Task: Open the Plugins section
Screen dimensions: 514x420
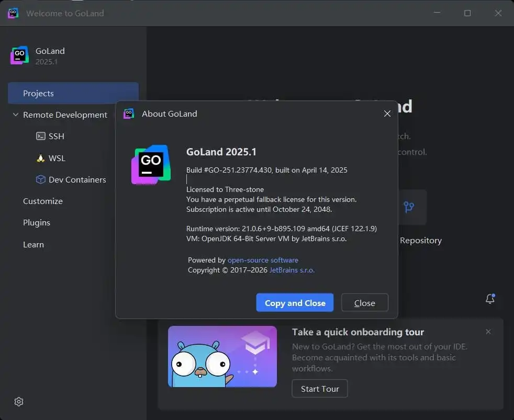Action: 37,223
